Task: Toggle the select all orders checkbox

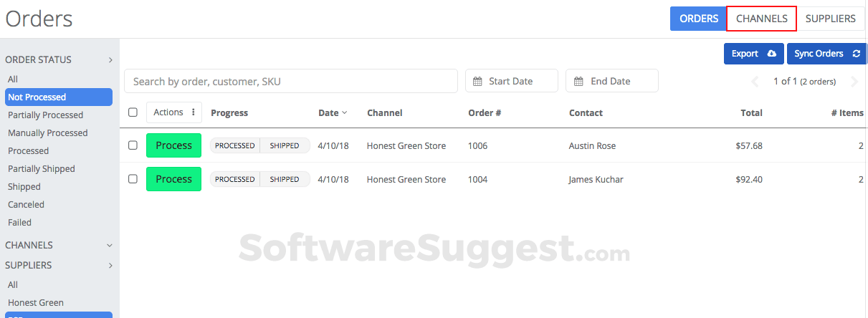Action: tap(133, 112)
